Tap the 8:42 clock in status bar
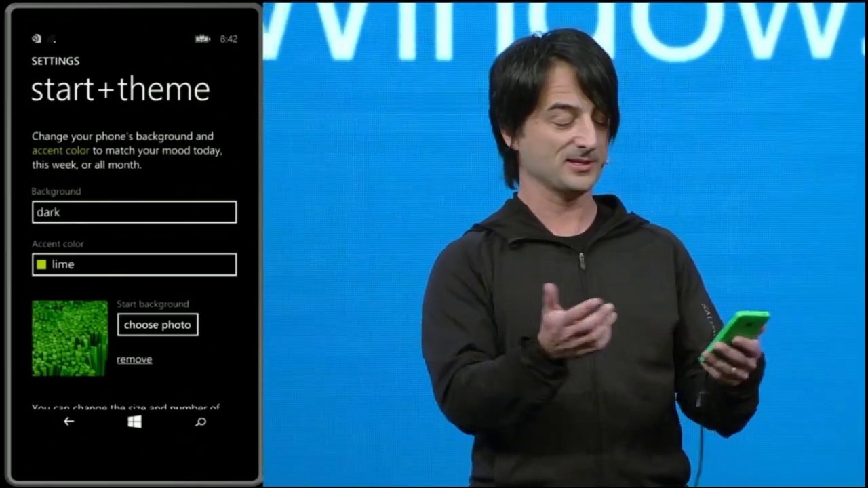This screenshot has width=868, height=488. pyautogui.click(x=229, y=39)
